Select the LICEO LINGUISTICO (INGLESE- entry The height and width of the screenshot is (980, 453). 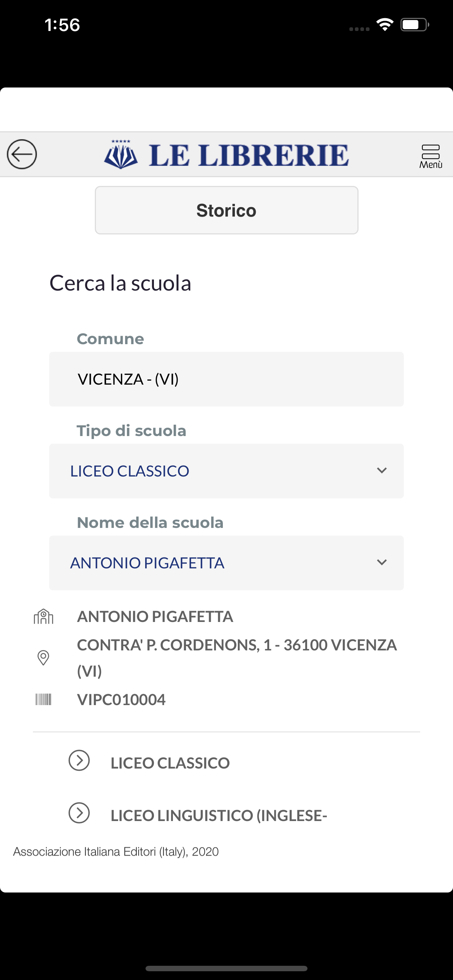(x=219, y=815)
